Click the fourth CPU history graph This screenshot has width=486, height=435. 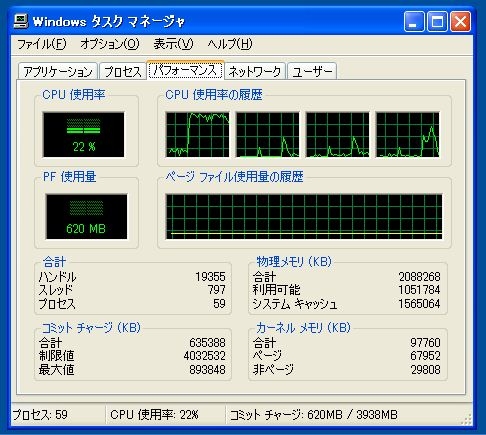[x=407, y=134]
